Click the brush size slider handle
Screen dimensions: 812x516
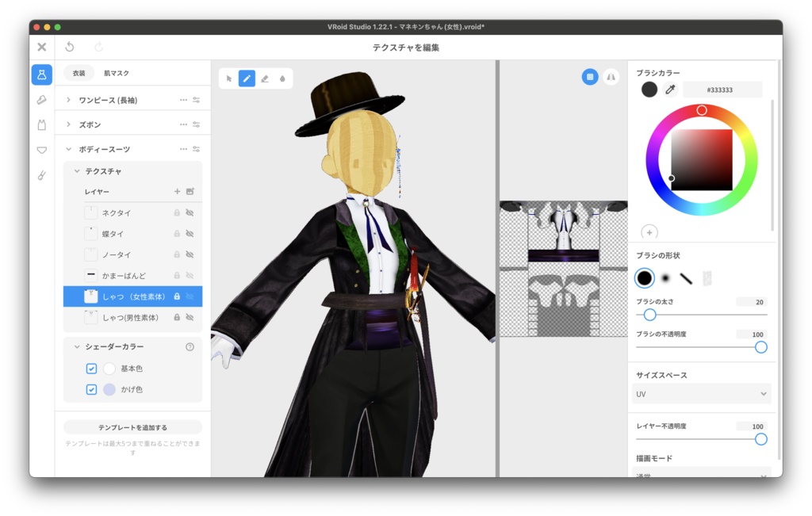(649, 315)
